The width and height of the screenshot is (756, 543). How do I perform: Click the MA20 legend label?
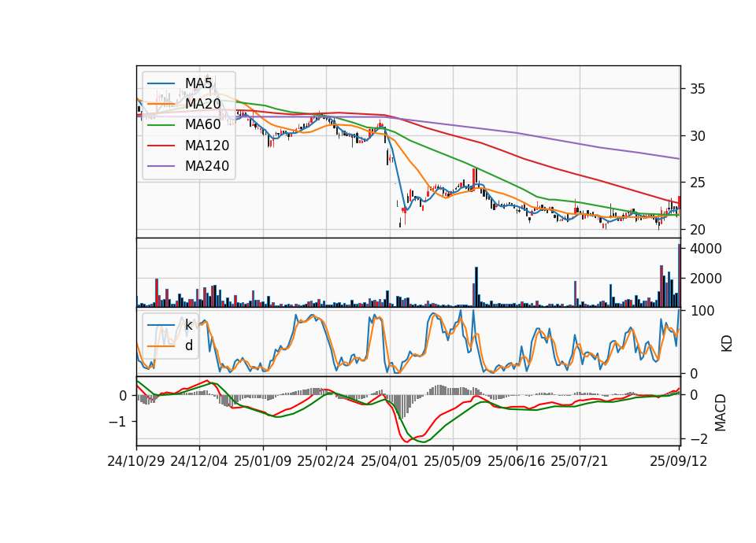[203, 104]
